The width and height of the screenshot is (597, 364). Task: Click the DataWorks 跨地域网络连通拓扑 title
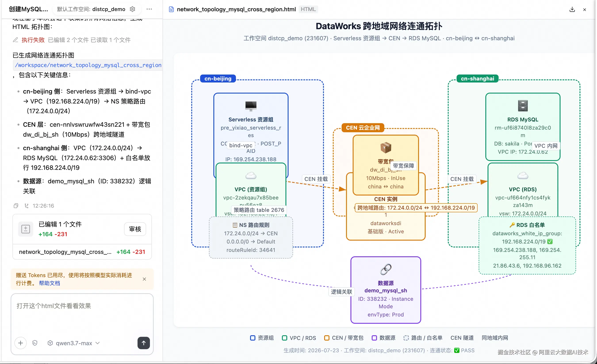point(379,26)
